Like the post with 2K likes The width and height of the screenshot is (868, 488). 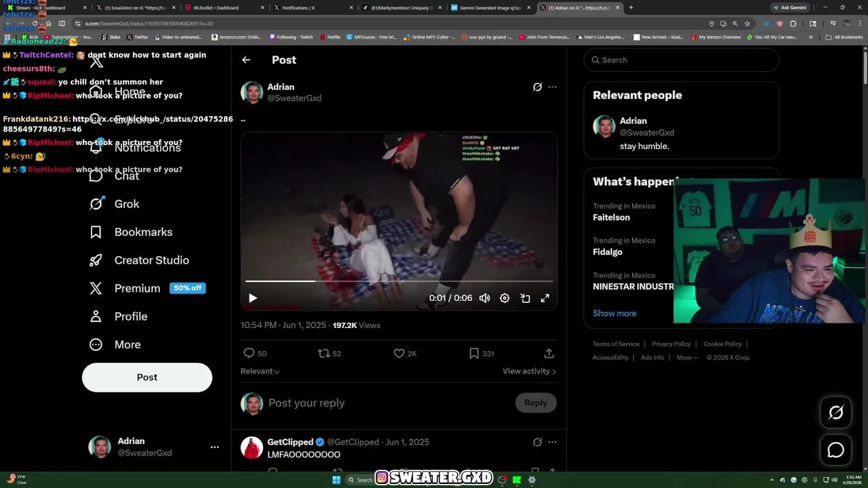(405, 353)
